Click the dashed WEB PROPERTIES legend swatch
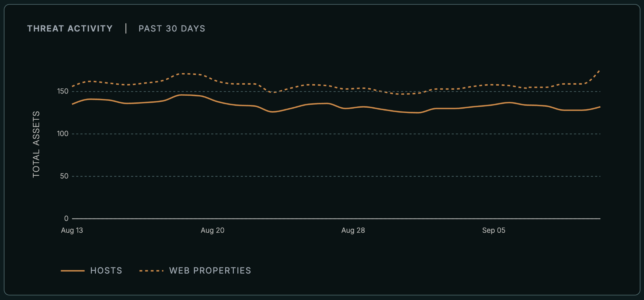This screenshot has width=644, height=300. pyautogui.click(x=151, y=271)
